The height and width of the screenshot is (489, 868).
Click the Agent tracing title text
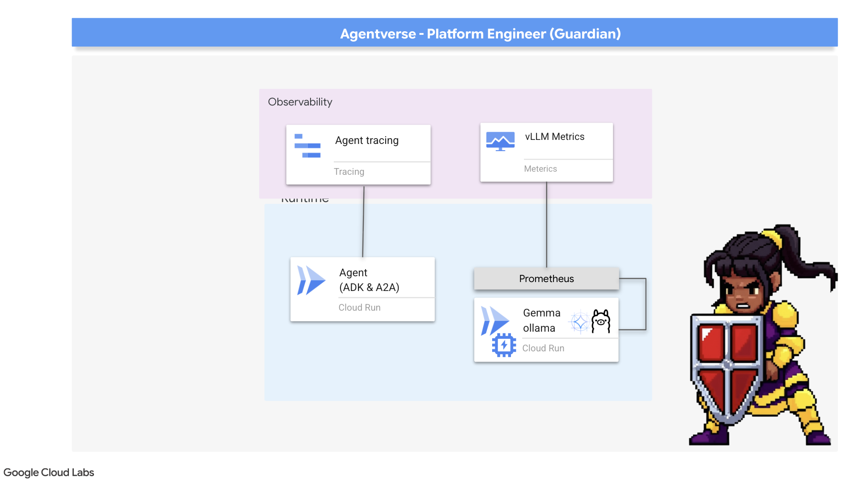[x=366, y=140]
